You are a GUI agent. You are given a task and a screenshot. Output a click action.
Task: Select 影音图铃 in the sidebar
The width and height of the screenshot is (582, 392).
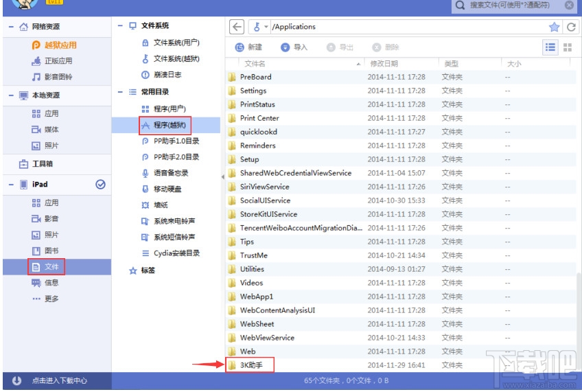(x=52, y=77)
